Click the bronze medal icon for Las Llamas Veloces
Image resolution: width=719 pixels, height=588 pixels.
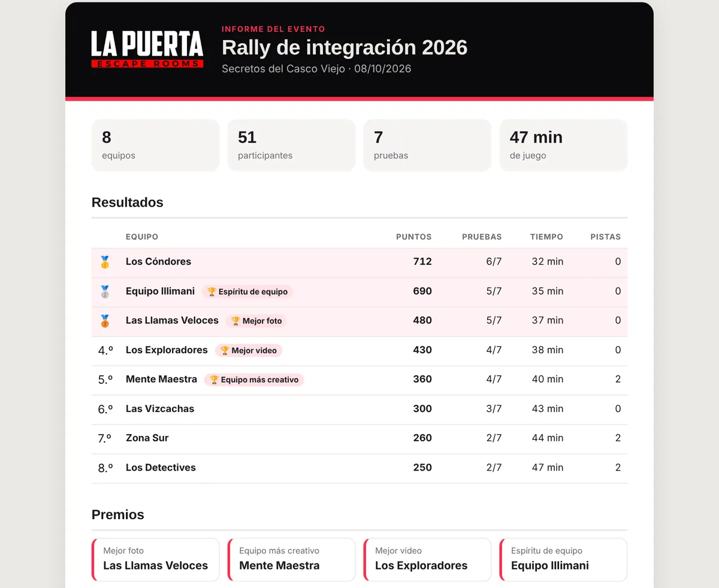[x=105, y=320]
